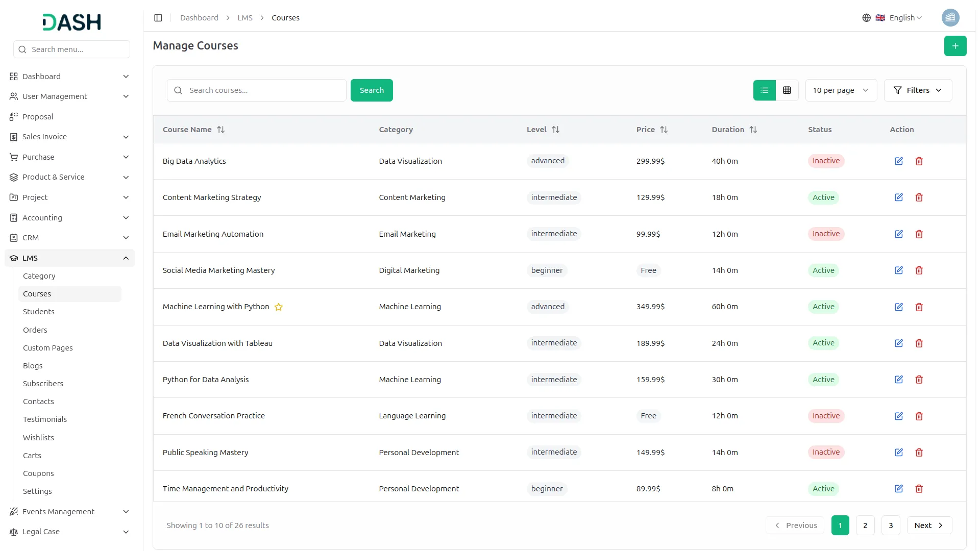The height and width of the screenshot is (551, 980).
Task: Open the 10 per page dropdown
Action: click(x=840, y=90)
